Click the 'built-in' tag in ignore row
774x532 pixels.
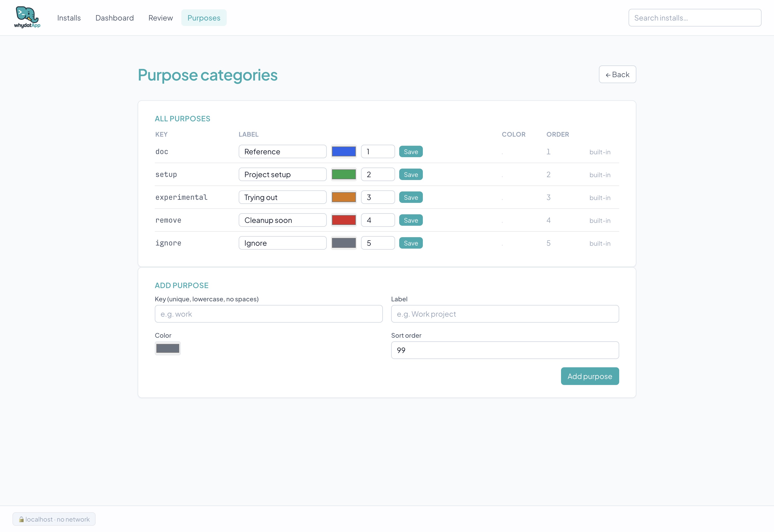point(600,243)
